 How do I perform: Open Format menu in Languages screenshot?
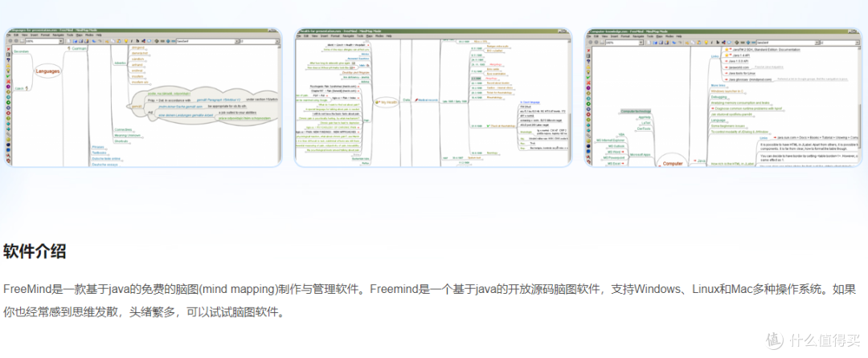coord(45,35)
